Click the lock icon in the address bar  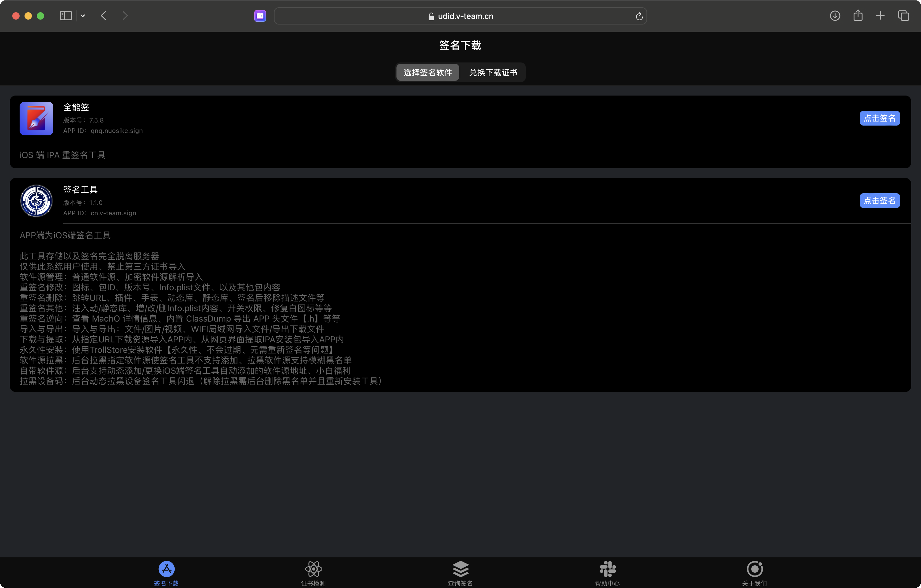[x=431, y=16]
